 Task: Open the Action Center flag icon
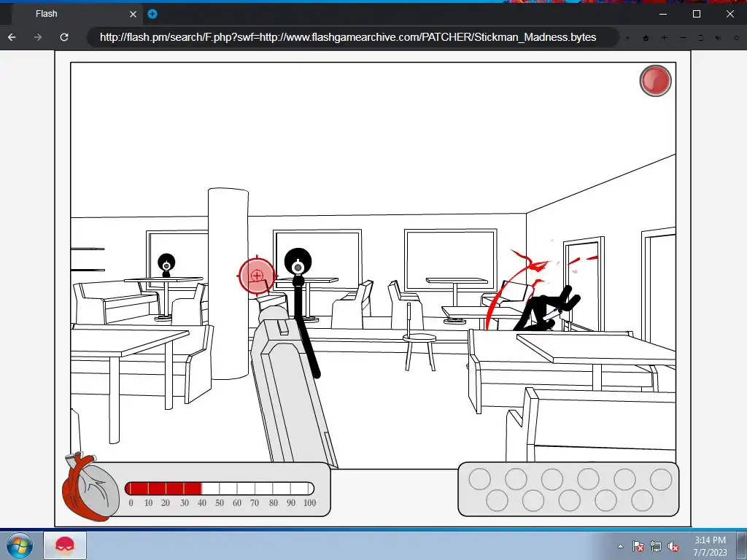point(638,546)
